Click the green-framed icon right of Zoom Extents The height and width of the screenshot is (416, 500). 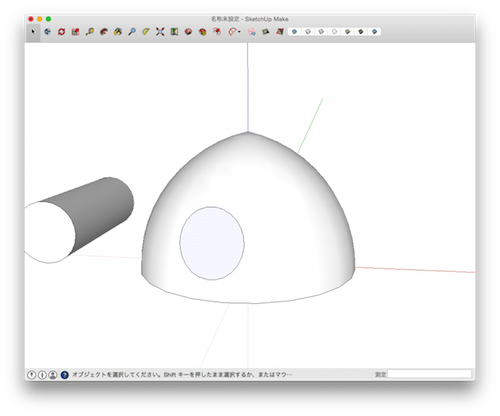174,32
